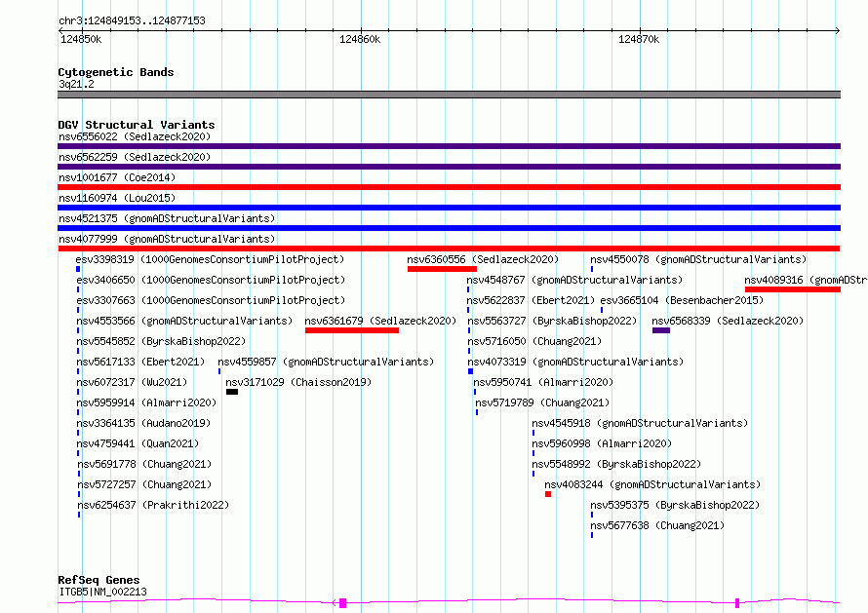Select the red bar for nsv1001677

[x=449, y=187]
